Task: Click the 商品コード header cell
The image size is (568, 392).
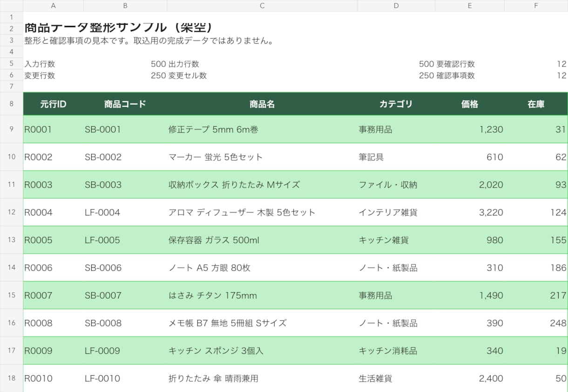Action: [x=125, y=104]
